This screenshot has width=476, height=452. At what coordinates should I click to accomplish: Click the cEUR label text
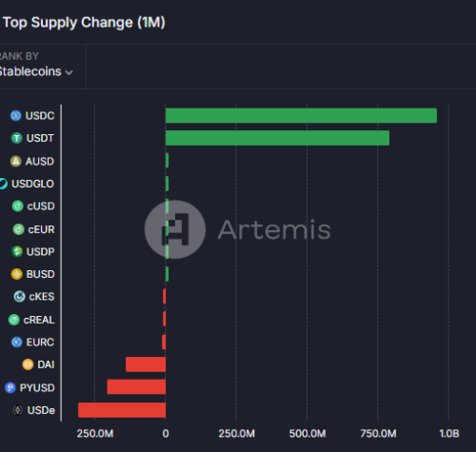tap(41, 229)
